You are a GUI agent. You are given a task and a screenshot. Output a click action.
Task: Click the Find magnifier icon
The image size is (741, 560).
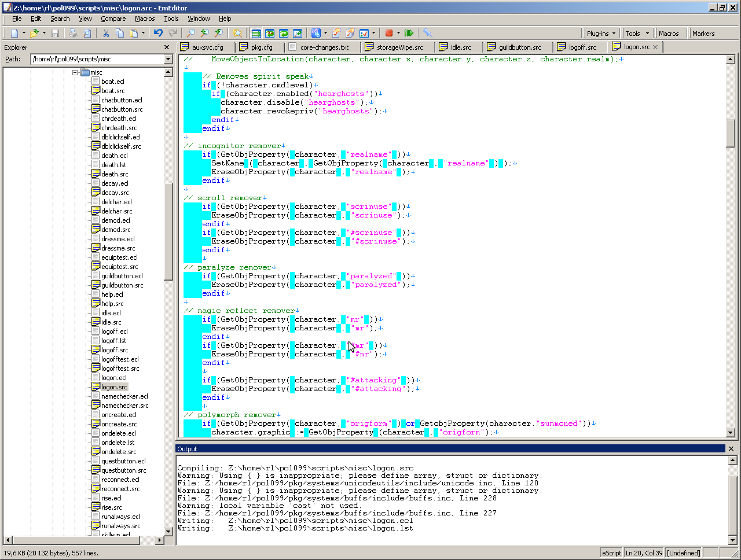pos(191,33)
